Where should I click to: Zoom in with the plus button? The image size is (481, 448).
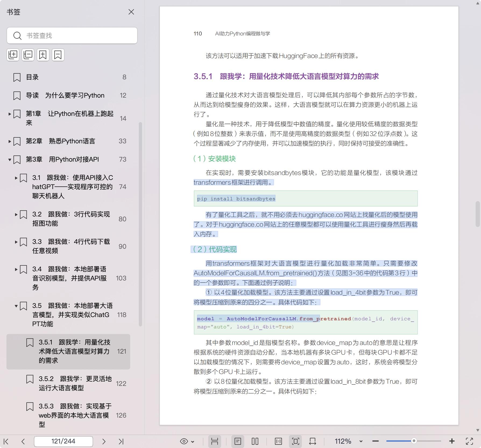pos(452,441)
